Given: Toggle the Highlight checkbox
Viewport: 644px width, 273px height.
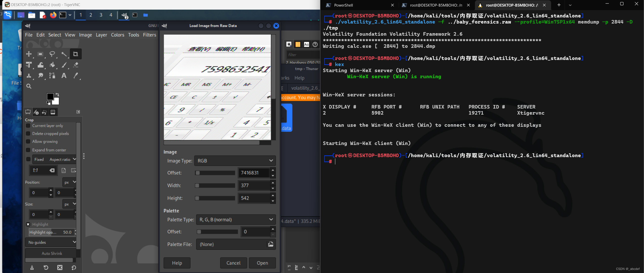Looking at the screenshot, I should pos(28,224).
